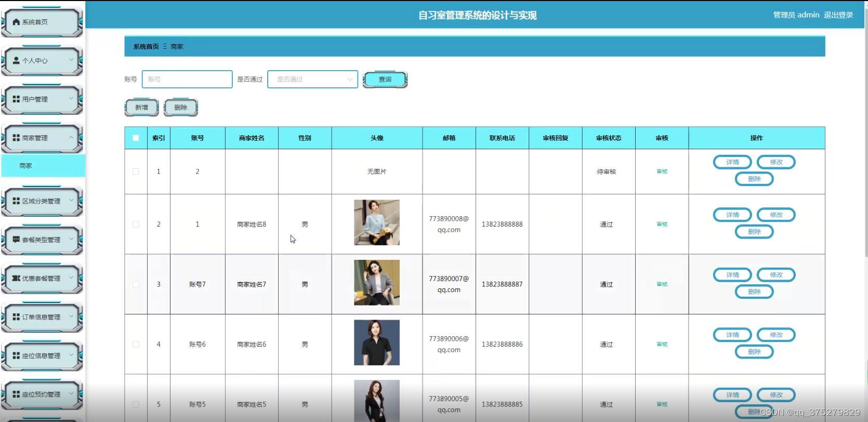Click the avatar photo in 商家姓名7 row
The width and height of the screenshot is (868, 422).
(377, 282)
